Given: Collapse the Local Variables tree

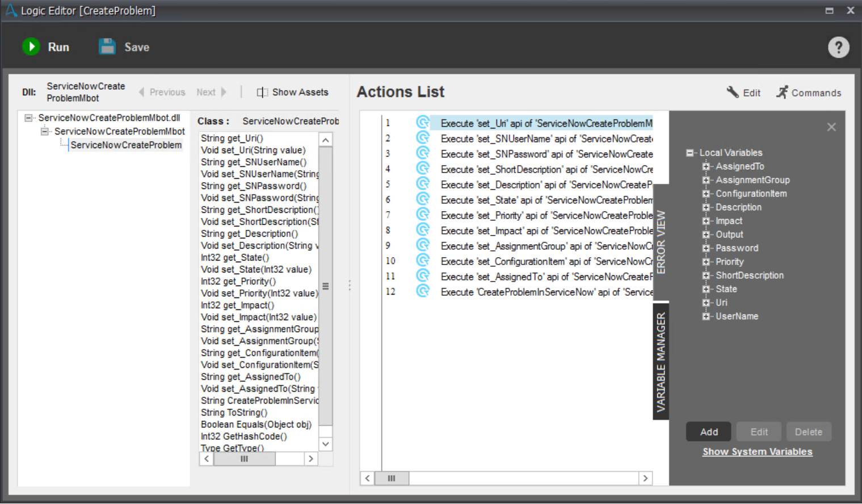Looking at the screenshot, I should pyautogui.click(x=690, y=153).
